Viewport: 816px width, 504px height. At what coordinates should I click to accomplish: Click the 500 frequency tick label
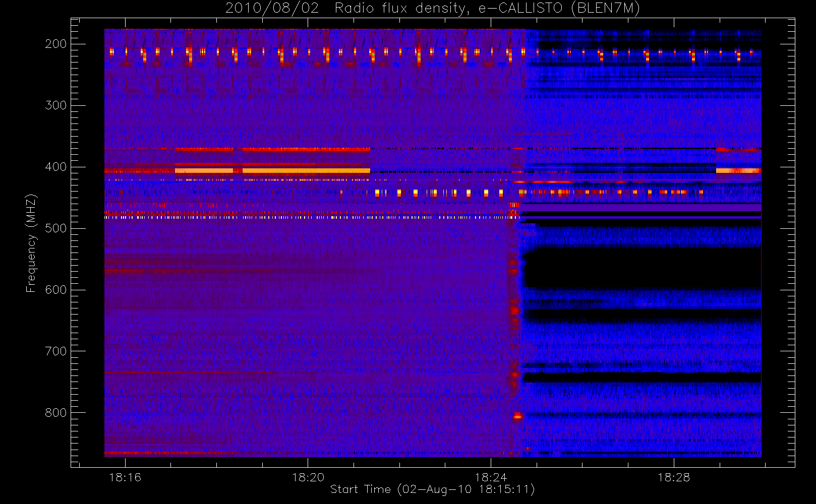55,228
